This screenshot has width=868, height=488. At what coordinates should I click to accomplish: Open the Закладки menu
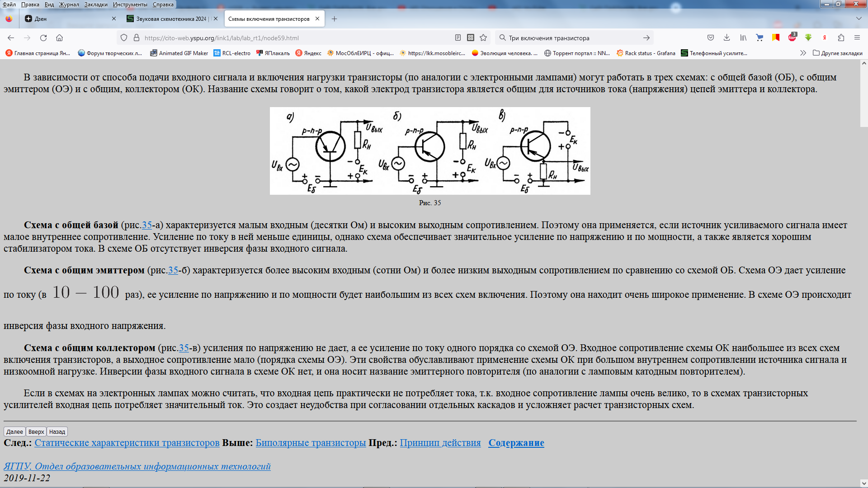pos(95,4)
